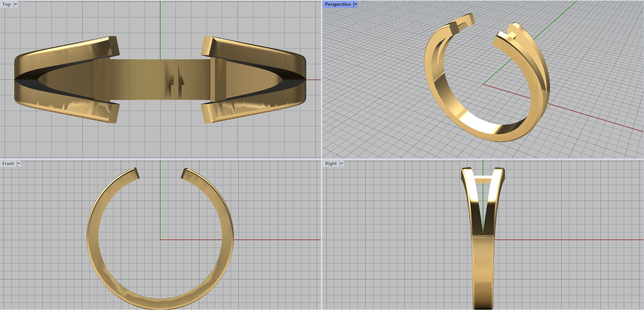Expand the Front viewport dropdown arrow
644x311 pixels.
(19, 164)
